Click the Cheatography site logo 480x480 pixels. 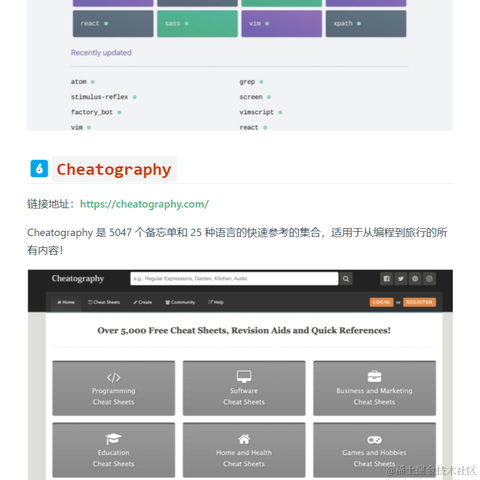(x=78, y=279)
